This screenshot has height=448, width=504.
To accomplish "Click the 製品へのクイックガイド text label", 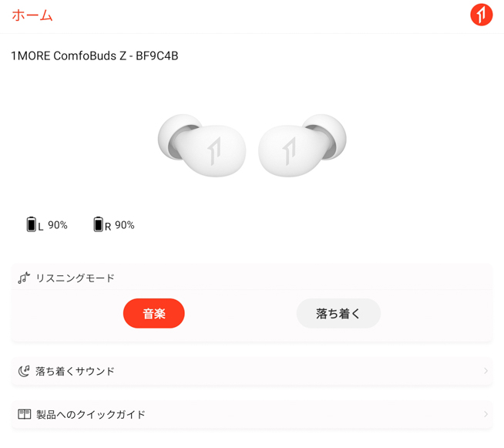I will [x=91, y=414].
